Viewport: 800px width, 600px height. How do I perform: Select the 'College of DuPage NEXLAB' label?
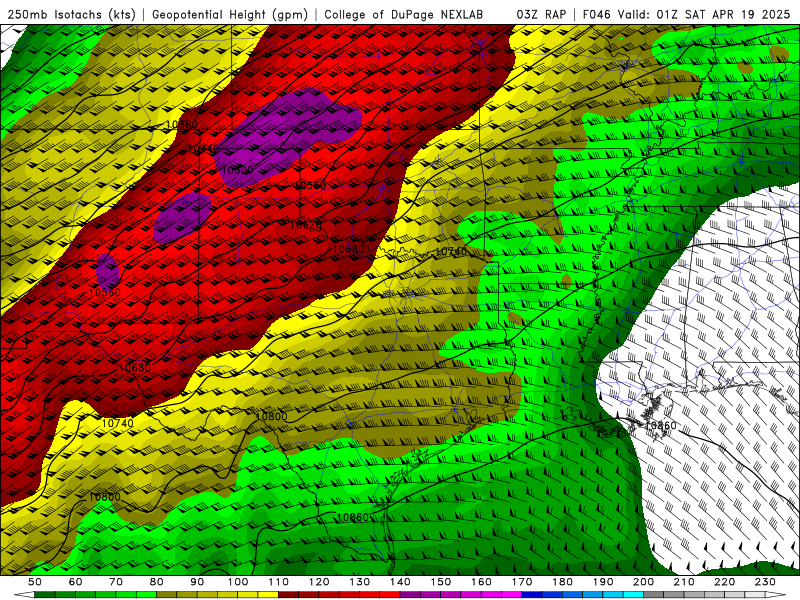pos(404,15)
